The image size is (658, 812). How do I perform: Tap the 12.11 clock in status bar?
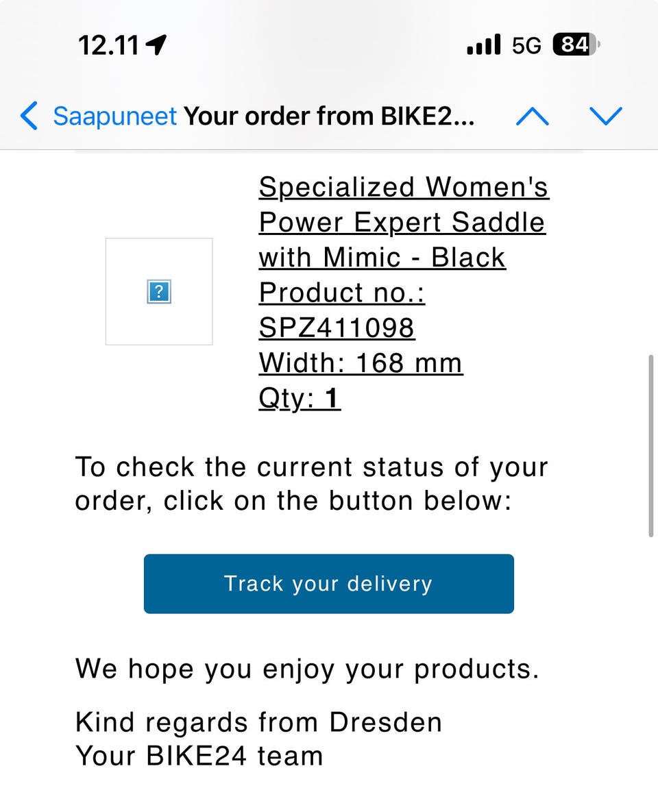[108, 46]
